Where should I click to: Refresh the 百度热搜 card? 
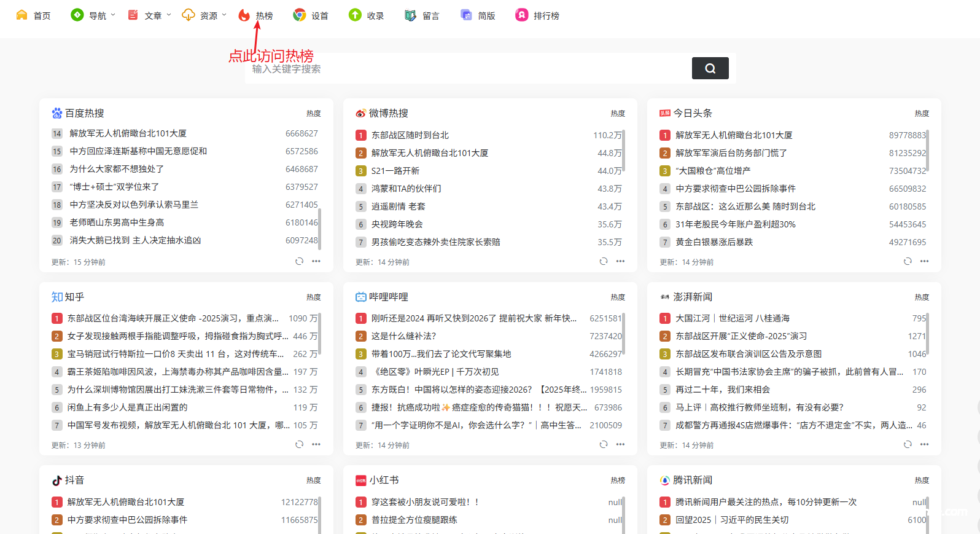(x=299, y=261)
